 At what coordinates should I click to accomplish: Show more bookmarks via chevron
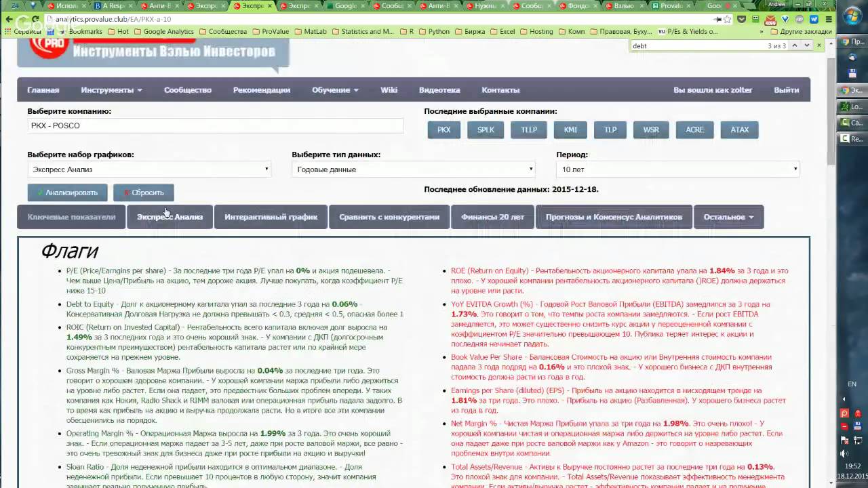(762, 31)
